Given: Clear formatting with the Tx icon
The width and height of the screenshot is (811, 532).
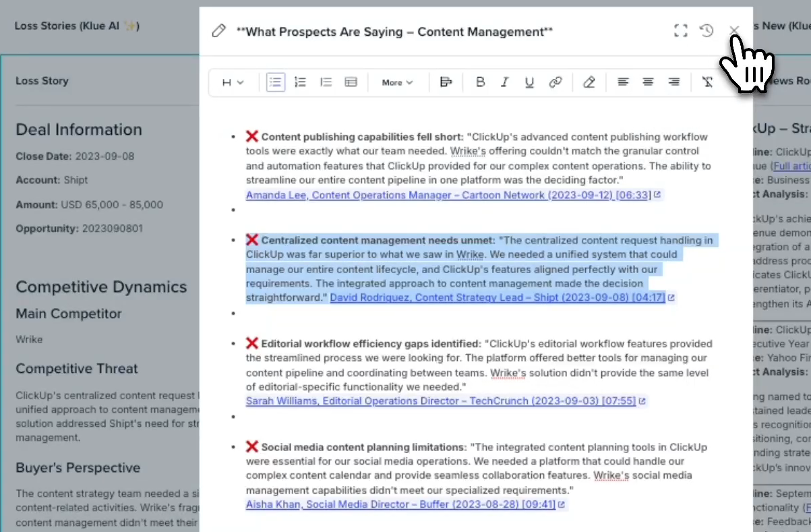Looking at the screenshot, I should [x=707, y=82].
